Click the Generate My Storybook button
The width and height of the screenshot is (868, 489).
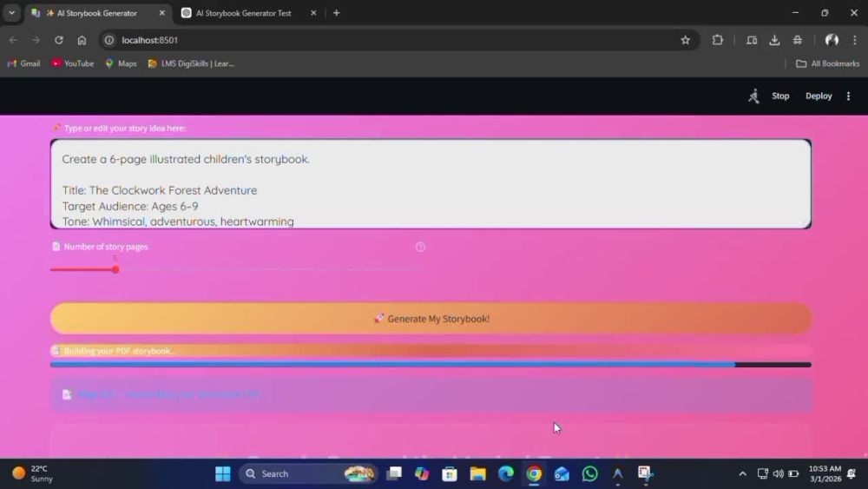pyautogui.click(x=431, y=319)
